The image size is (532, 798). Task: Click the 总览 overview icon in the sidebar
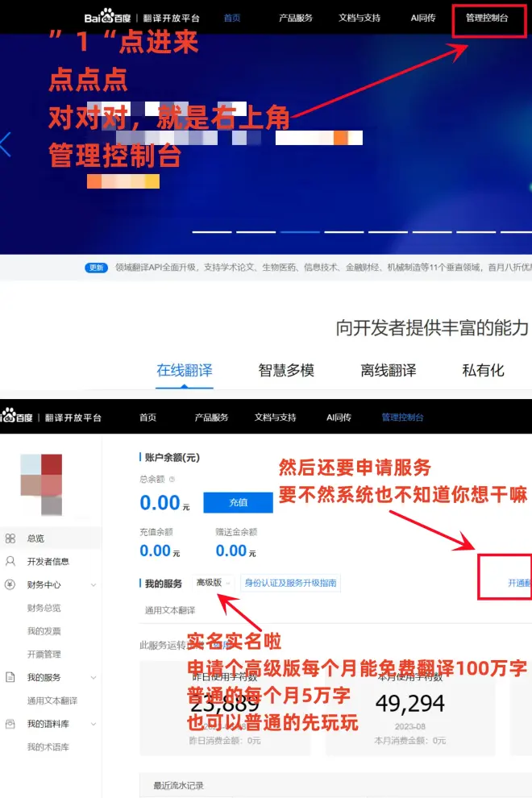tap(10, 538)
